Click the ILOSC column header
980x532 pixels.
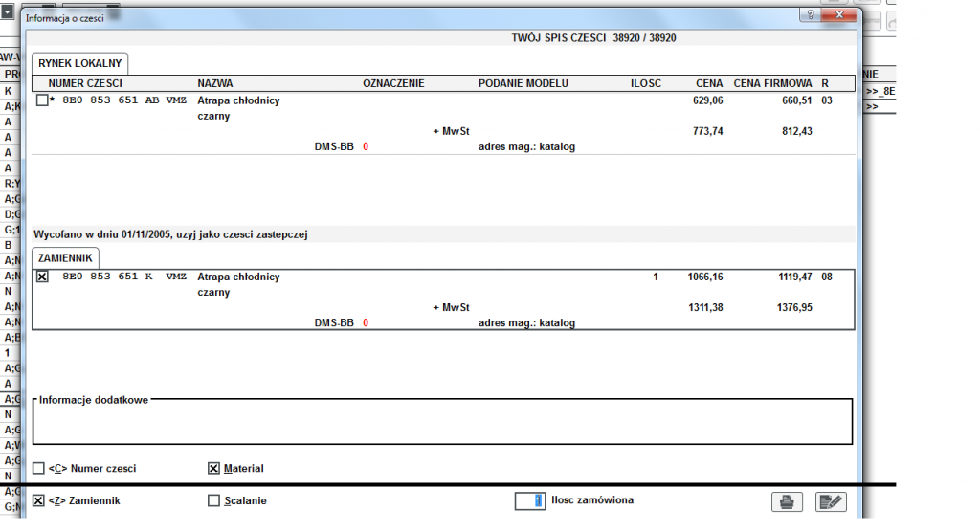pos(646,83)
